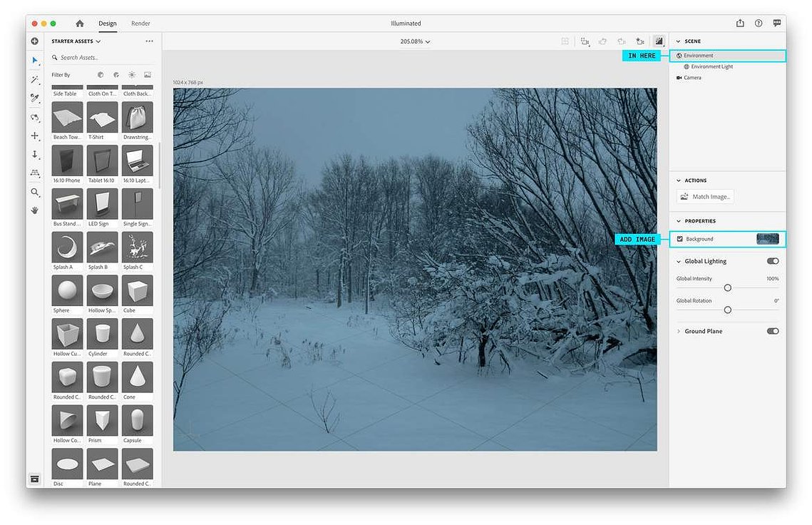Filter assets by materials icon
The height and width of the screenshot is (525, 812).
pos(116,75)
